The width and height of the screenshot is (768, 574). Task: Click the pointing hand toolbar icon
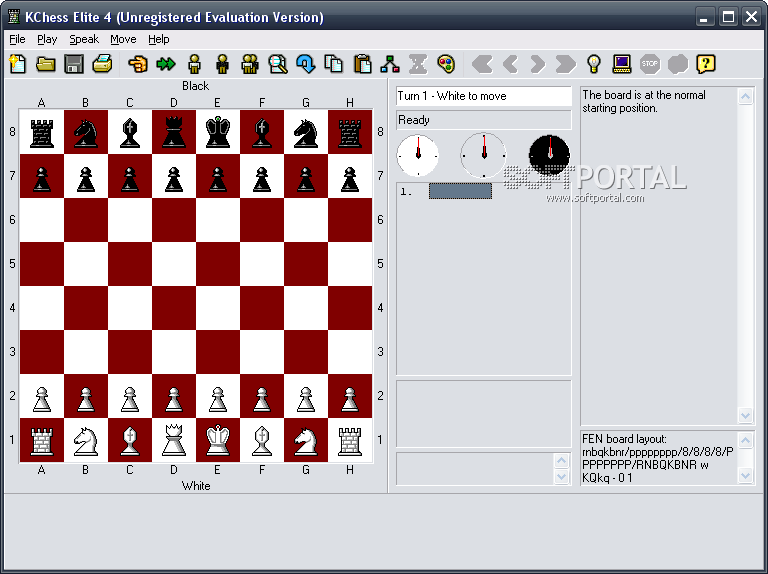click(x=138, y=64)
